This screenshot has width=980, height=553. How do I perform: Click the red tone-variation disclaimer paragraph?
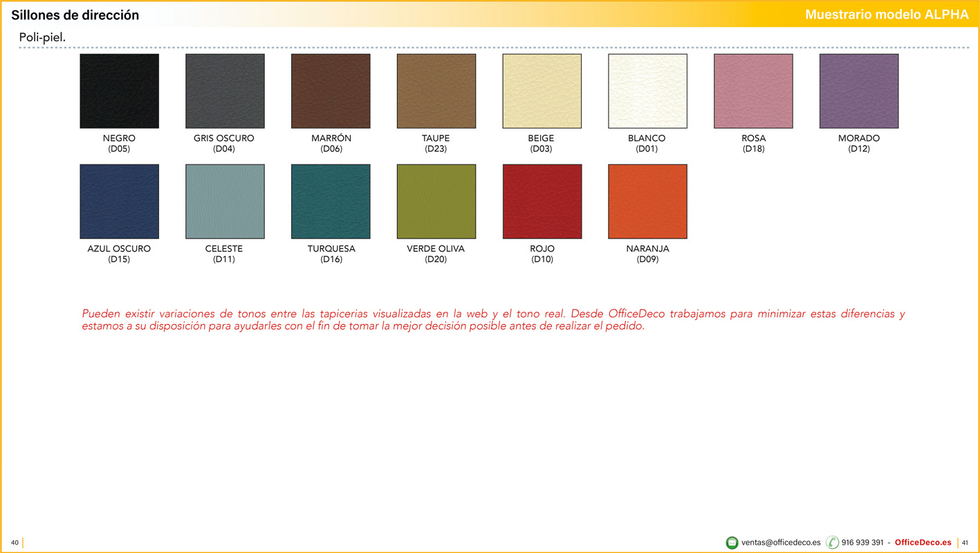tap(493, 320)
